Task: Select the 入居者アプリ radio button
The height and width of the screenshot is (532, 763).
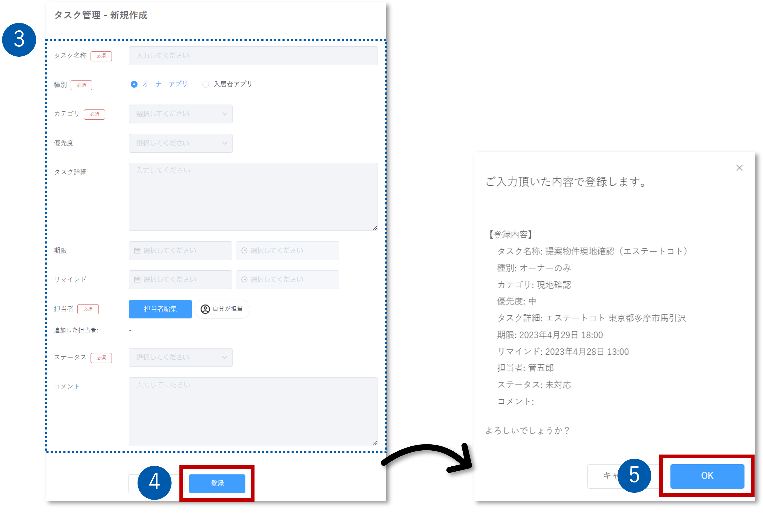Action: pos(205,84)
